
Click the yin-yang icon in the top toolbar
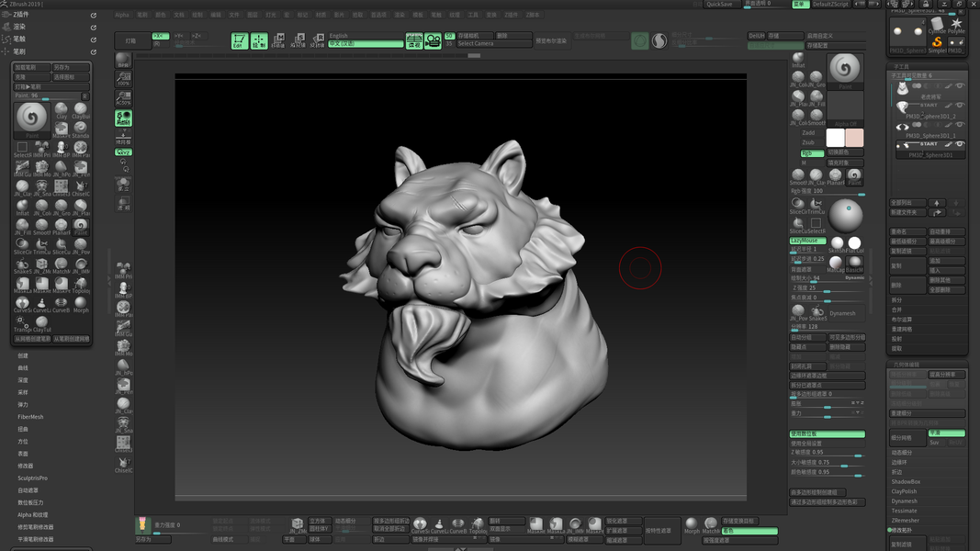(x=659, y=41)
